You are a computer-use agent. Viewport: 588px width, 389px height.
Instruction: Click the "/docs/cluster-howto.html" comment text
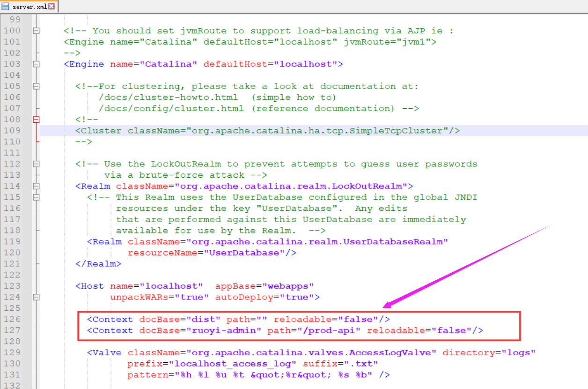point(169,97)
